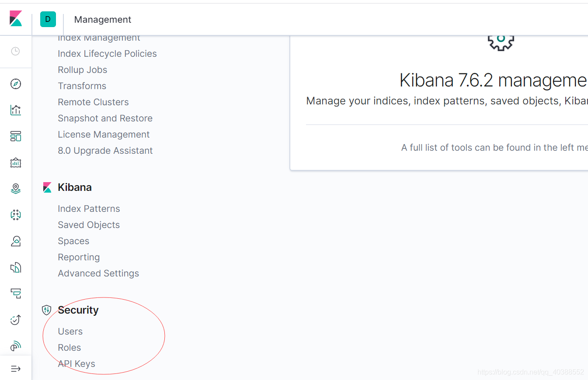This screenshot has width=588, height=380.
Task: Open Logs via the sidebar icon
Action: click(16, 267)
